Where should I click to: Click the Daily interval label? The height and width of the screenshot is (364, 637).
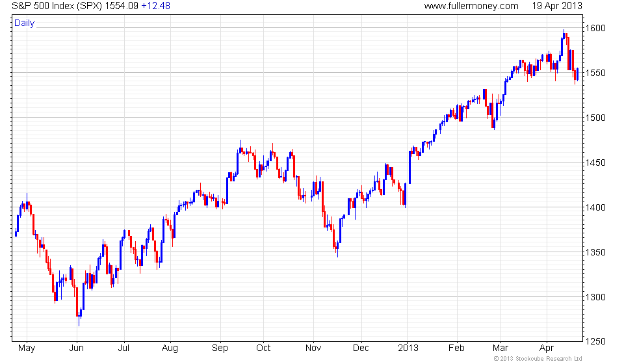[x=25, y=23]
